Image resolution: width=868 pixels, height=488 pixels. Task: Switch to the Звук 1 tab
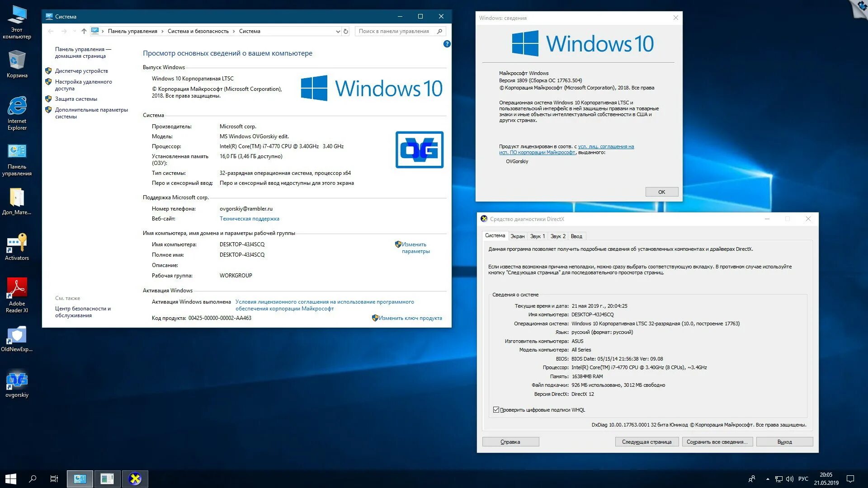[x=537, y=236]
